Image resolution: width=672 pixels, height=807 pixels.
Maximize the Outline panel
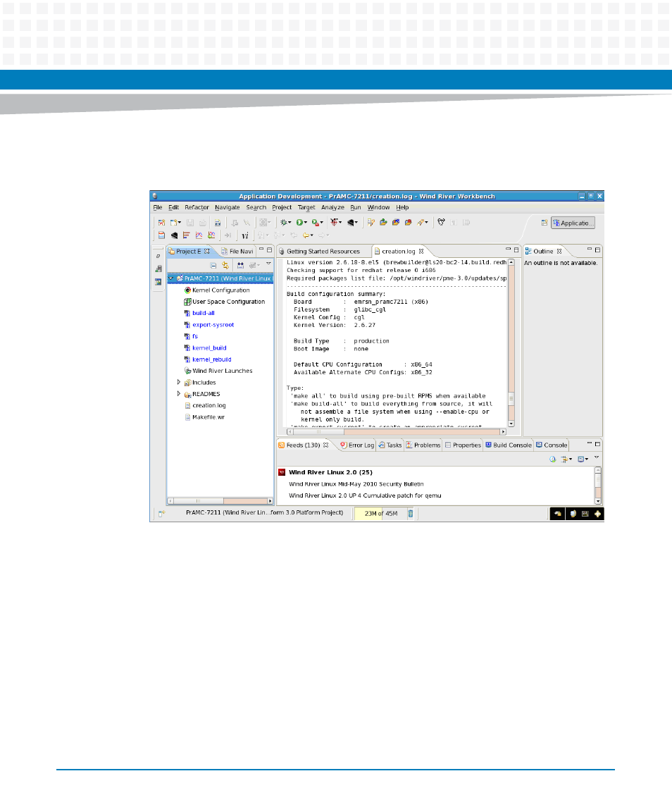(597, 250)
